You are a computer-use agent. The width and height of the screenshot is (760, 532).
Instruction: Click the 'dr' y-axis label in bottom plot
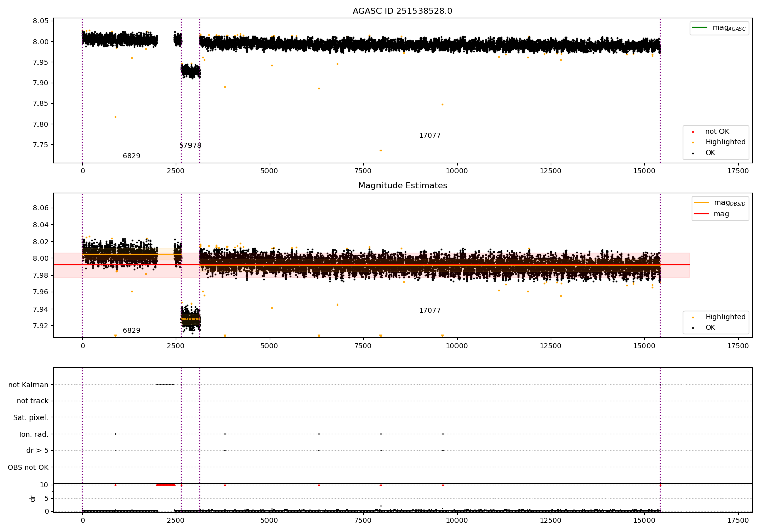[x=33, y=498]
